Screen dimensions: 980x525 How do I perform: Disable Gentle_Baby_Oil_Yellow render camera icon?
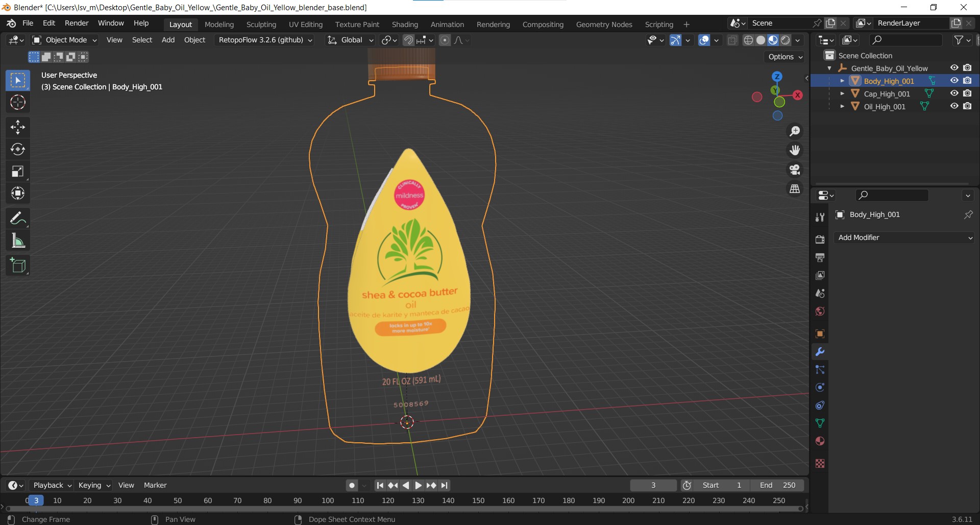[x=967, y=68]
